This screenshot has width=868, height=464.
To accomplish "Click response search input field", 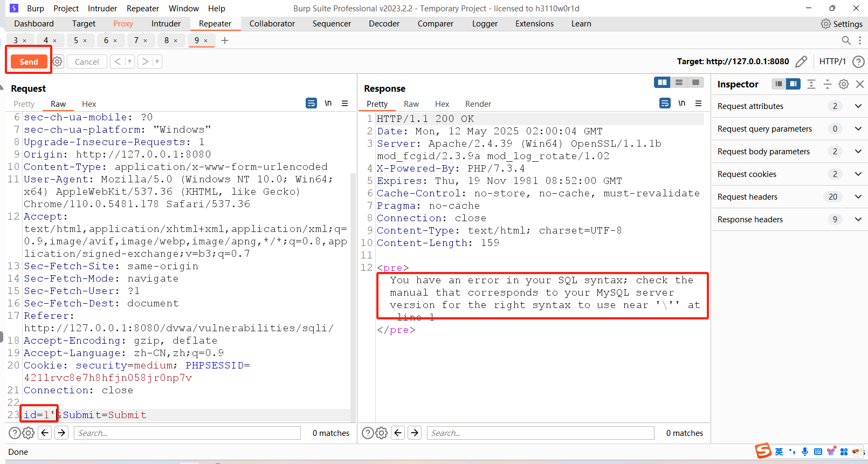I will coord(541,433).
